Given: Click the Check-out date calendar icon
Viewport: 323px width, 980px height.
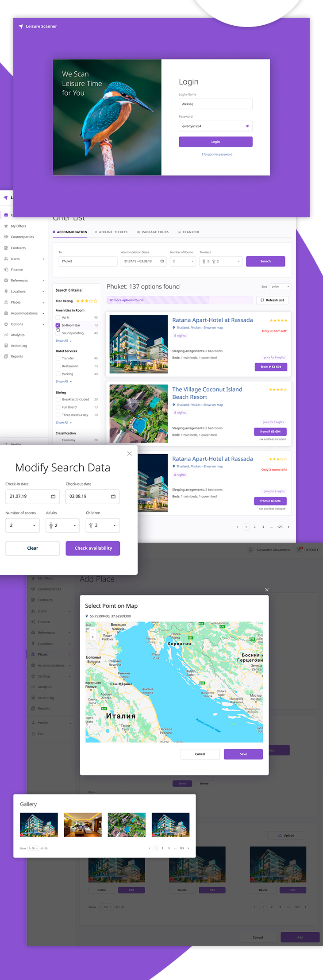Looking at the screenshot, I should [x=113, y=497].
